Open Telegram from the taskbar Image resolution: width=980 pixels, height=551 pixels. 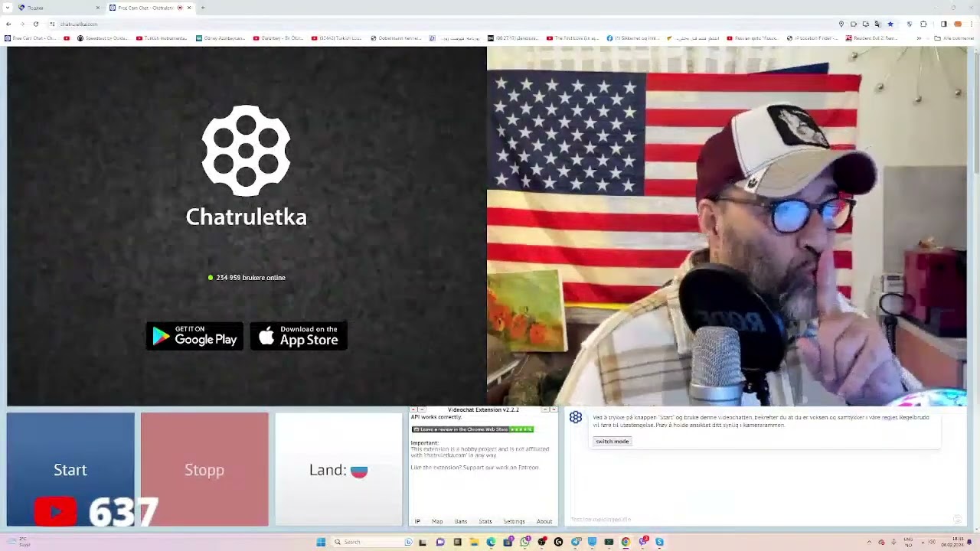575,542
